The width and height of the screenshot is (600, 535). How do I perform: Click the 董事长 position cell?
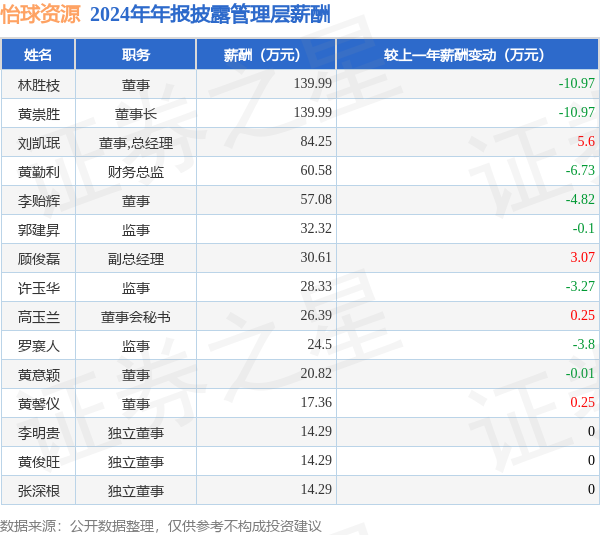(136, 114)
